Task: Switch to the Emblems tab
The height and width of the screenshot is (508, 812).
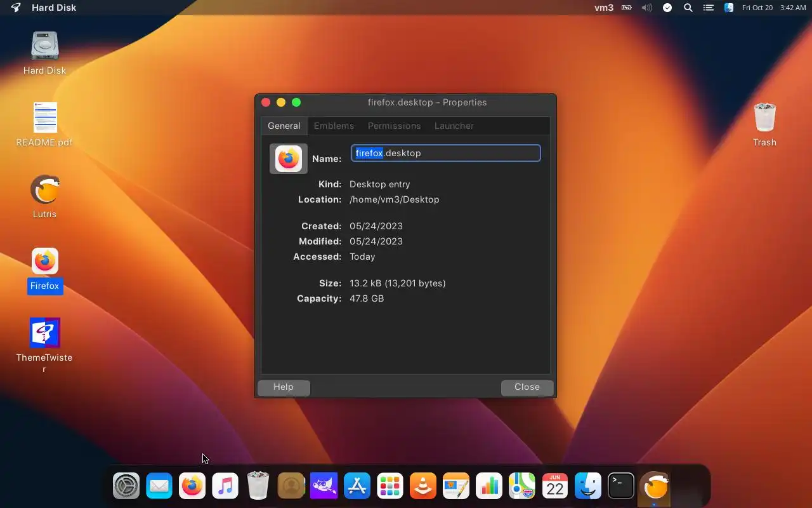Action: click(x=334, y=126)
